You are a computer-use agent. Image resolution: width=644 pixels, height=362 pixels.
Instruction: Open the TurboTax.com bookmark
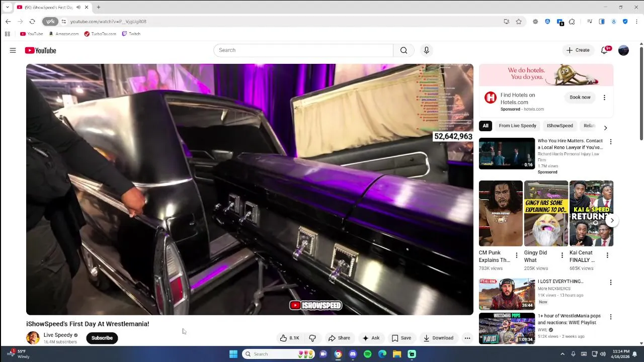pyautogui.click(x=100, y=34)
